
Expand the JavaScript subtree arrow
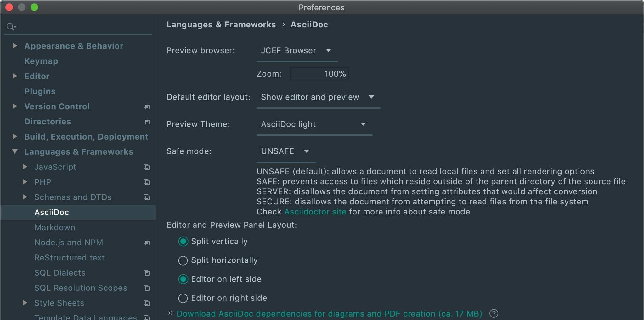click(25, 167)
